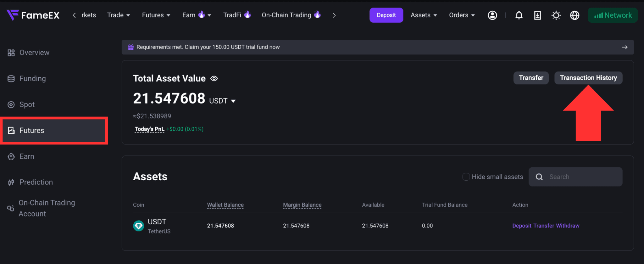Viewport: 644px width, 264px height.
Task: Expand the Trade dropdown menu
Action: click(x=119, y=15)
